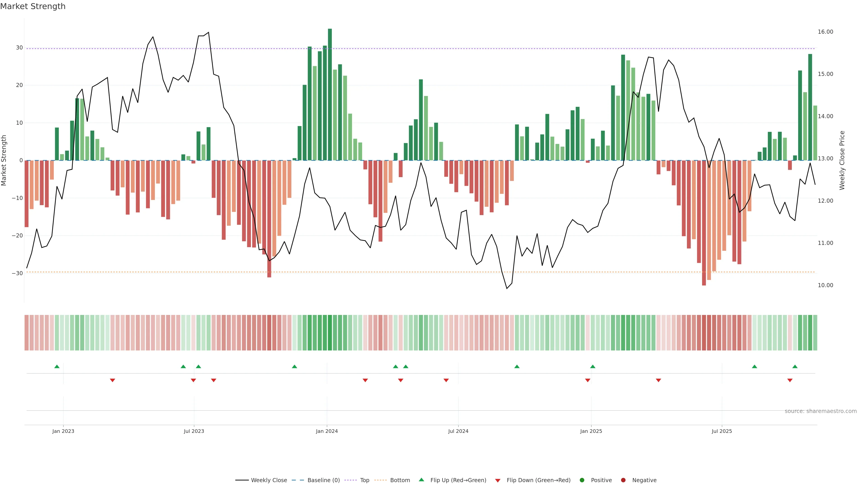Image resolution: width=868 pixels, height=488 pixels.
Task: Click the 16.00 weekly close price tick label
Action: click(825, 32)
